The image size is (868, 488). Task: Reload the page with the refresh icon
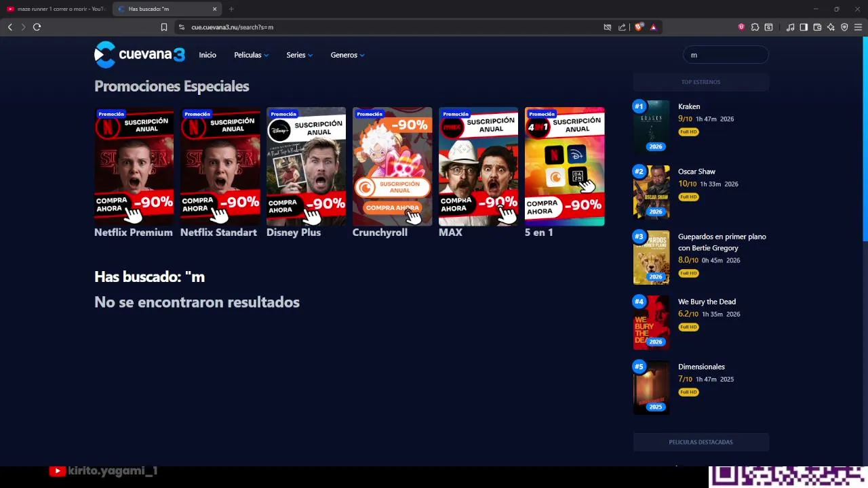pyautogui.click(x=37, y=27)
